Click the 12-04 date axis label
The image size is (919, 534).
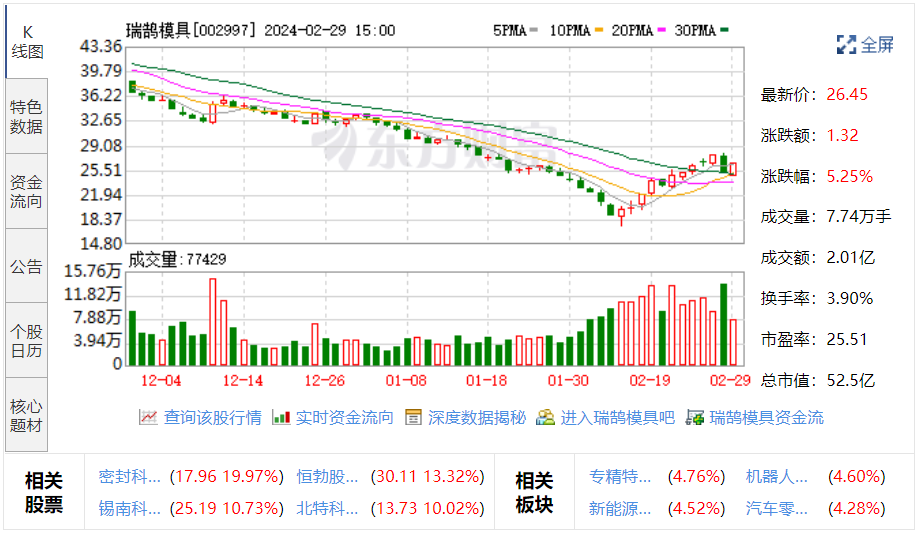point(161,381)
